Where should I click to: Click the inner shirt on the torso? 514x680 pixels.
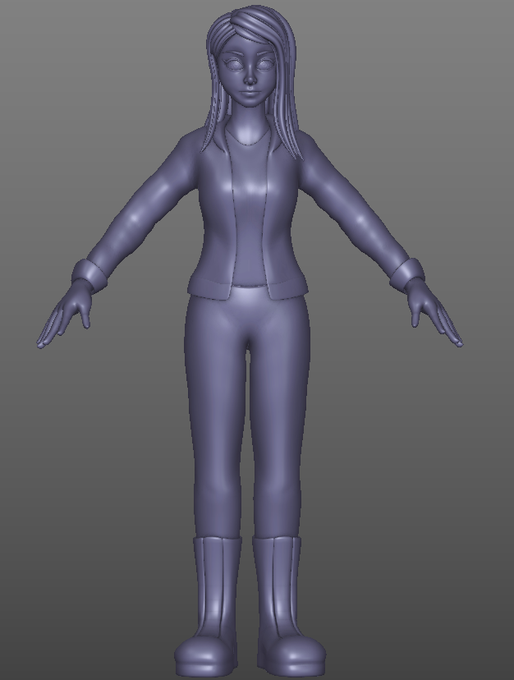(x=249, y=208)
